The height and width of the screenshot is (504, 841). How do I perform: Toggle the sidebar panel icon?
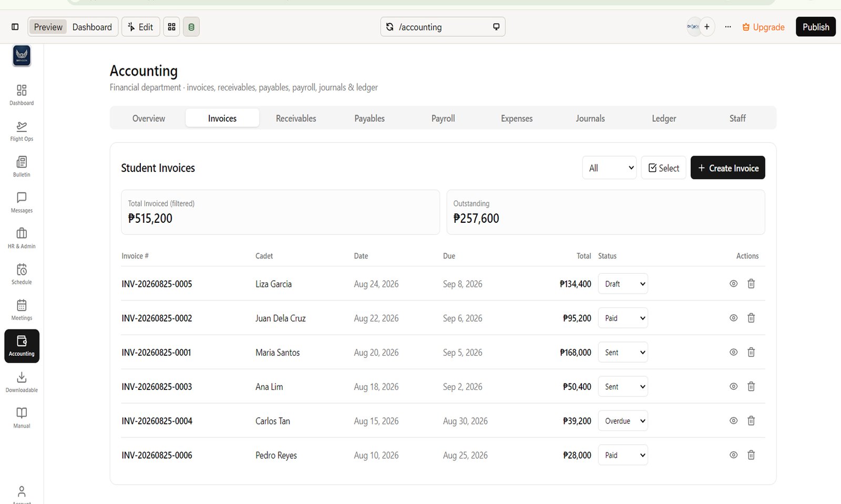coord(15,27)
